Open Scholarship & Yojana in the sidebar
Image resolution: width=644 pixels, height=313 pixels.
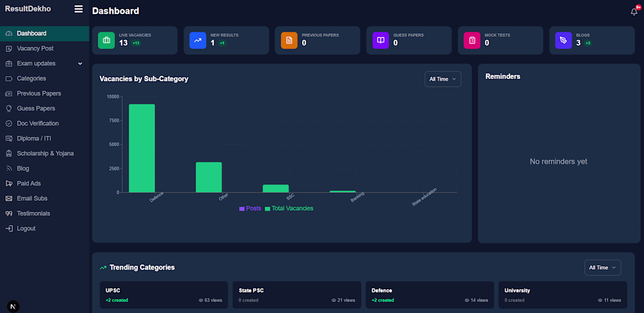pos(44,153)
